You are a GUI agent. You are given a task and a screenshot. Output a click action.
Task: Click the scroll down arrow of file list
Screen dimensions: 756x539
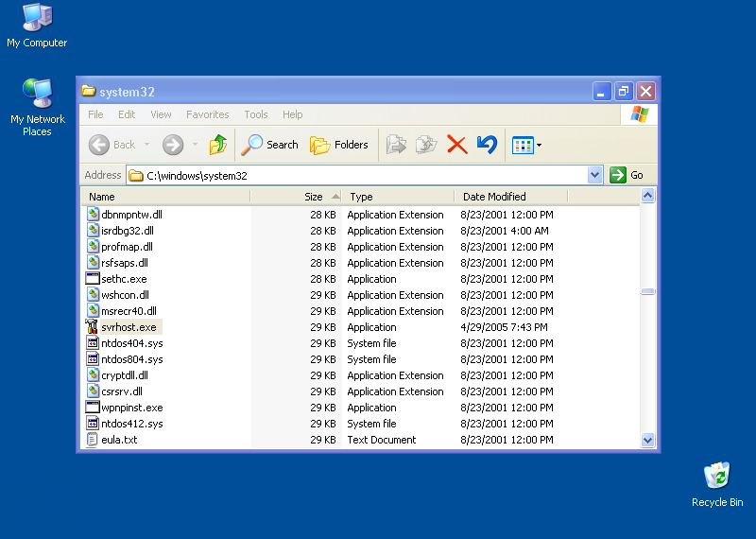(647, 440)
